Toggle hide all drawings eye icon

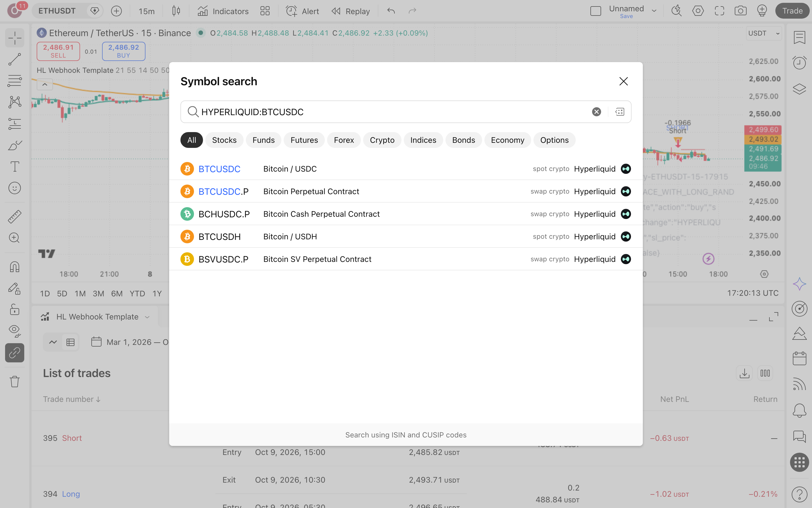14,331
